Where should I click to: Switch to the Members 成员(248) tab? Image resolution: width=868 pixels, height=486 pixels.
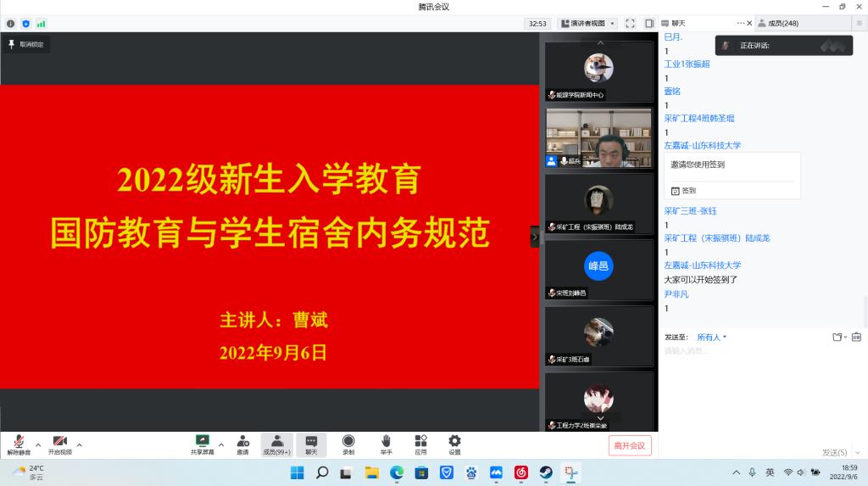(778, 23)
